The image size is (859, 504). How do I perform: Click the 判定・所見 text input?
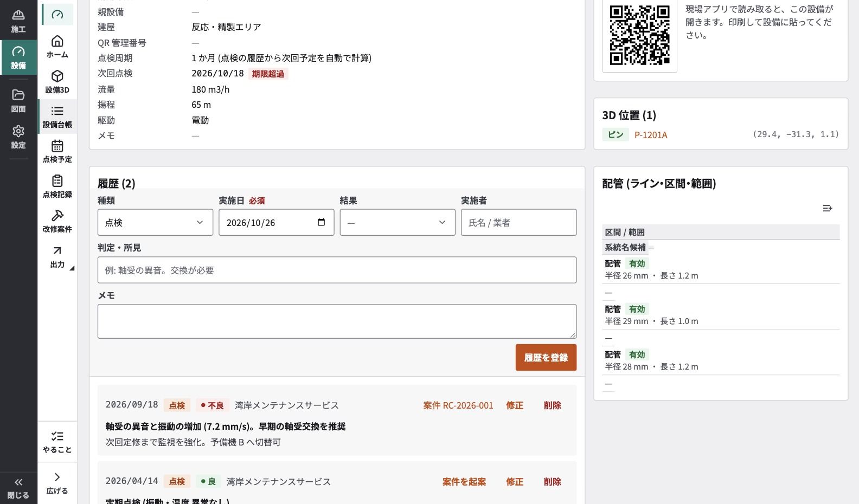click(337, 270)
